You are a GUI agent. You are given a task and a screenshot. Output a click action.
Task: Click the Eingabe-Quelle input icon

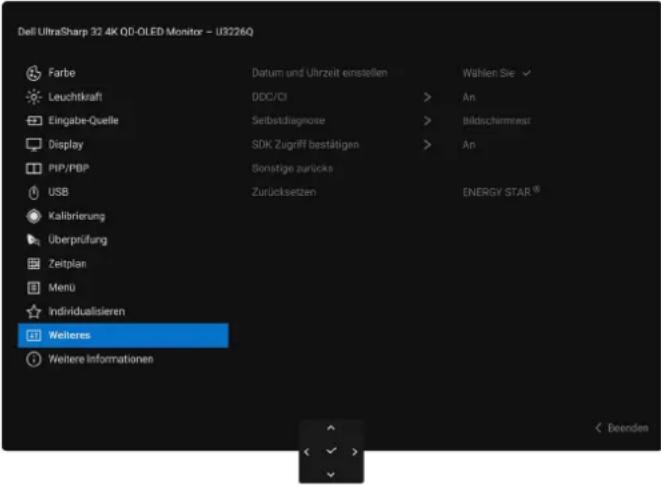click(34, 121)
